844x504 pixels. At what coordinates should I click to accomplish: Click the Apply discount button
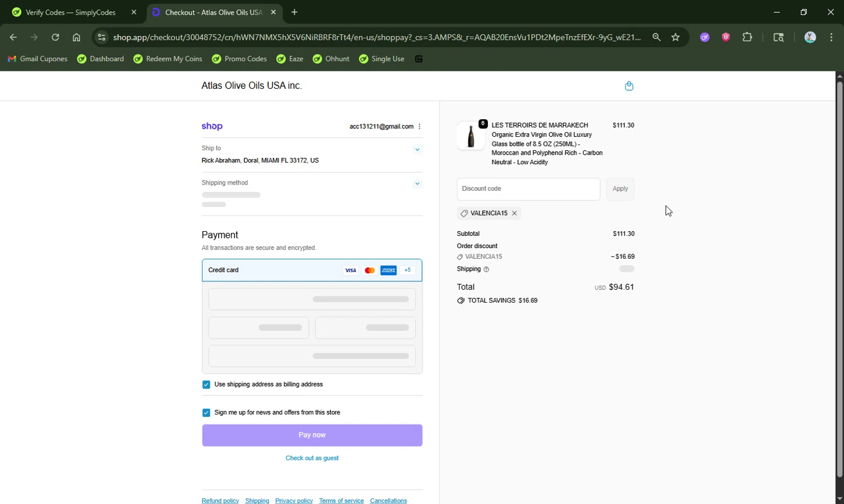tap(620, 189)
